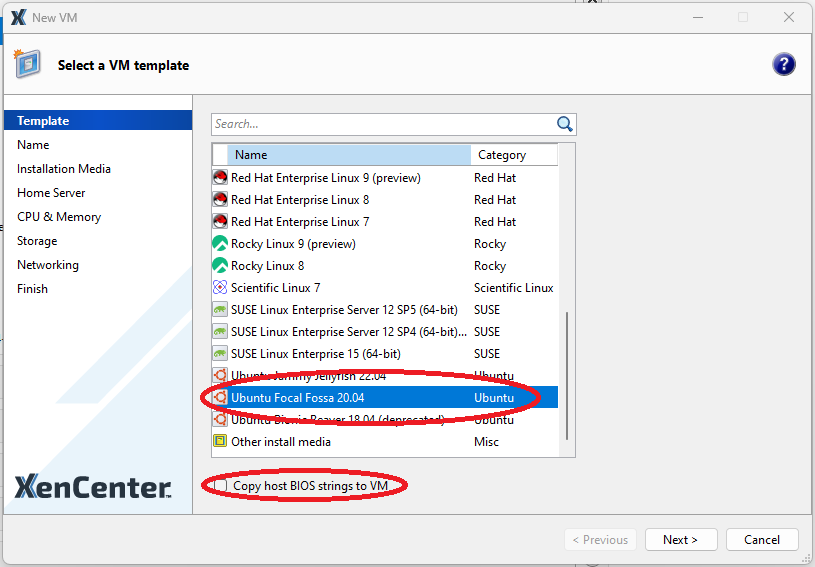Click the blue help question mark icon
This screenshot has height=567, width=815.
point(783,64)
